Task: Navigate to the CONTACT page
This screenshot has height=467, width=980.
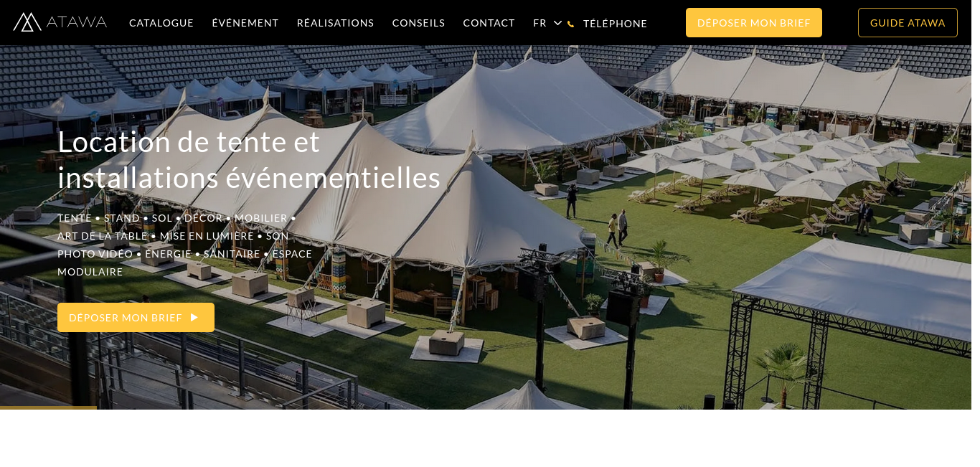Action: pos(489,23)
